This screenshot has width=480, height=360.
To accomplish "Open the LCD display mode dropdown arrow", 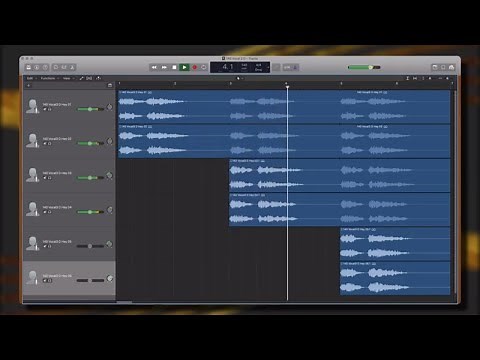I will coord(268,67).
